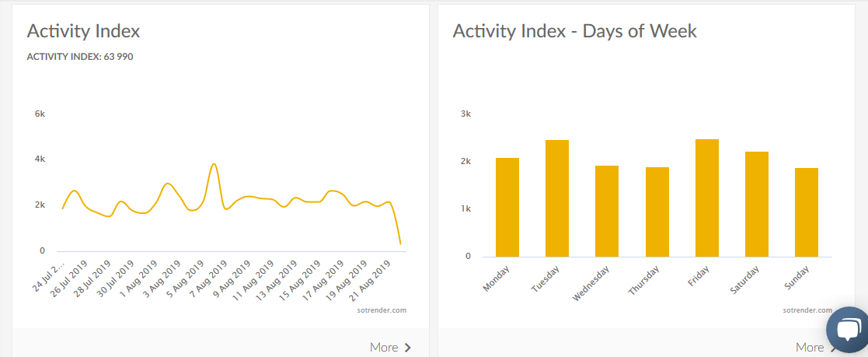
Task: Click the 7 Aug 2019 peak on line
Action: click(x=214, y=164)
